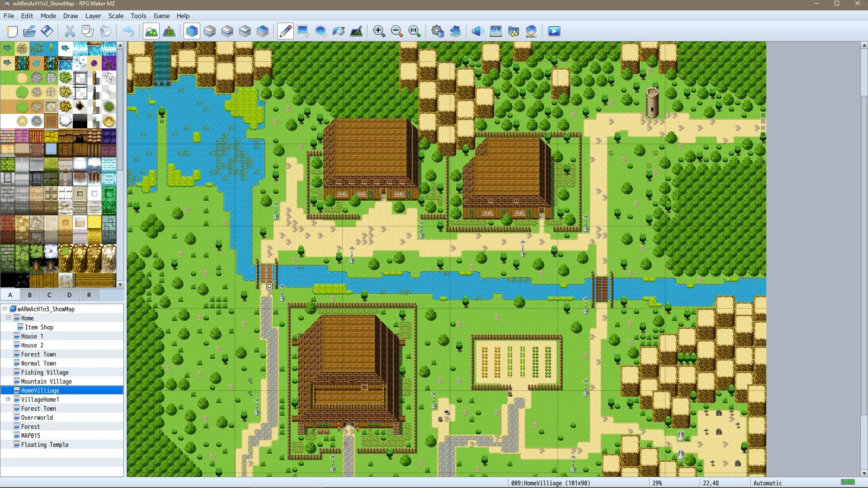Select the Layer 2 icon

227,31
